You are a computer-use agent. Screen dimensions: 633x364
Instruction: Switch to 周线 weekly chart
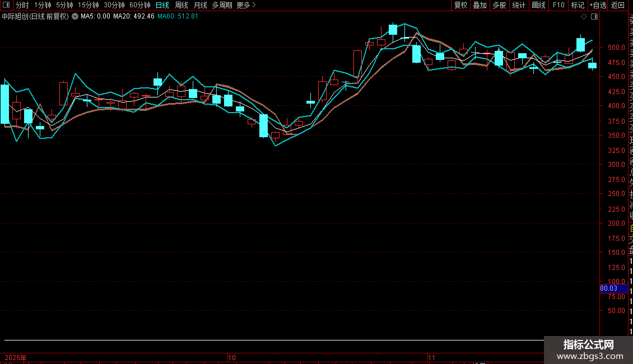pos(181,5)
